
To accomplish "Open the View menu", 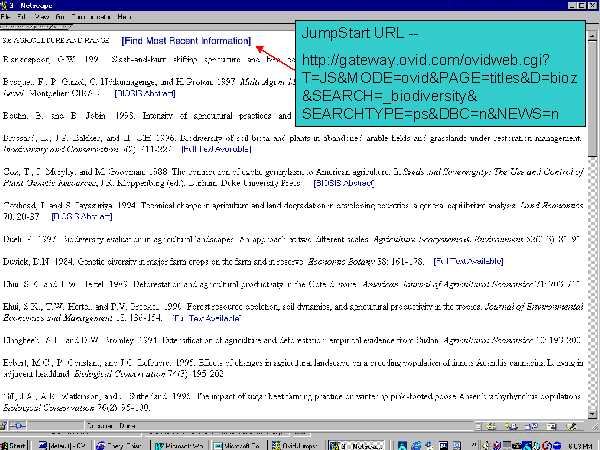I will 41,17.
